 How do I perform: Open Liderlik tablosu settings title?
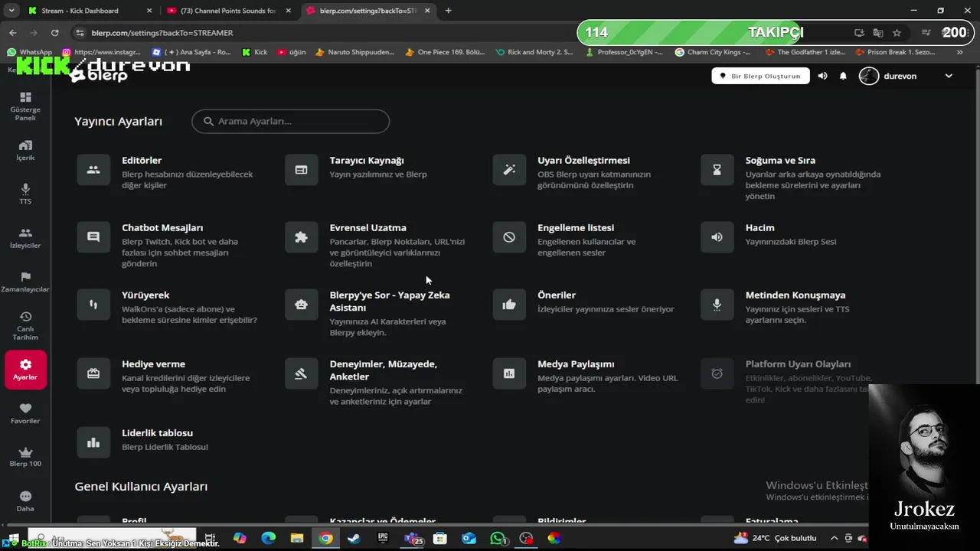(157, 432)
